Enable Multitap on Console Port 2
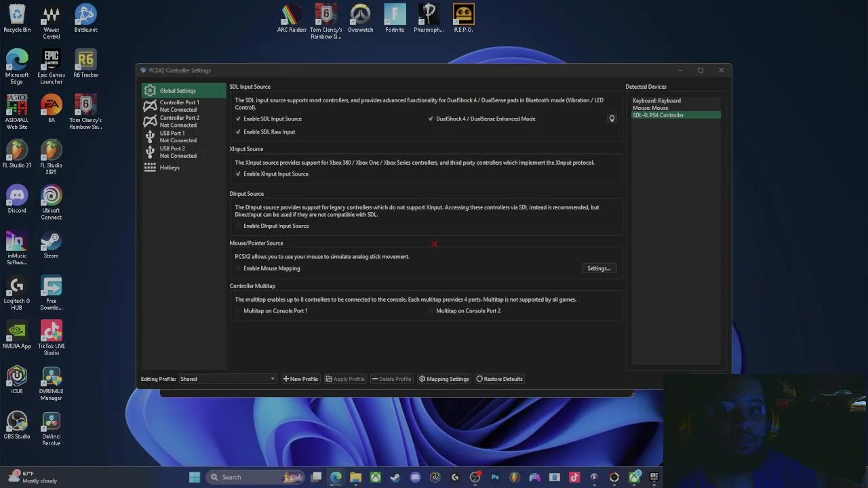Screen dimensions: 868x488 click(464, 311)
